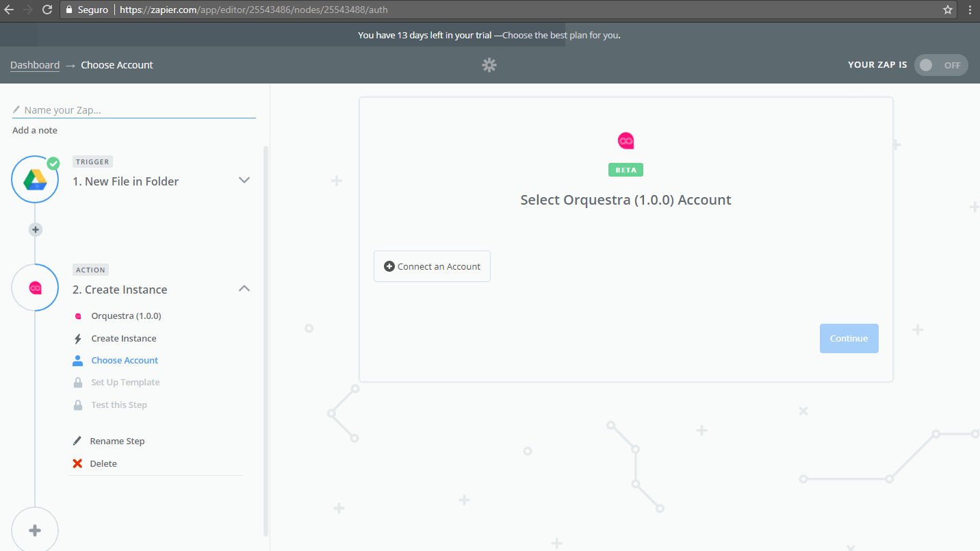Click the lightning bolt icon for Create Instance
This screenshot has height=551, width=980.
coord(77,339)
